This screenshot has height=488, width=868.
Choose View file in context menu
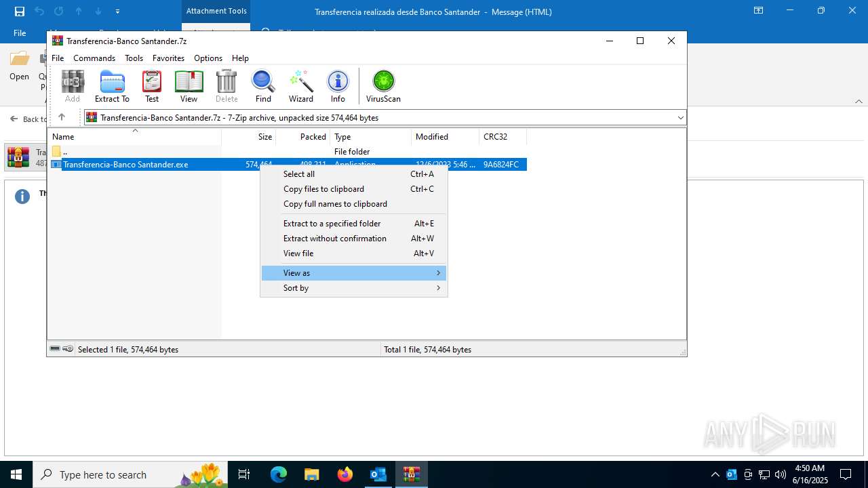pyautogui.click(x=354, y=253)
